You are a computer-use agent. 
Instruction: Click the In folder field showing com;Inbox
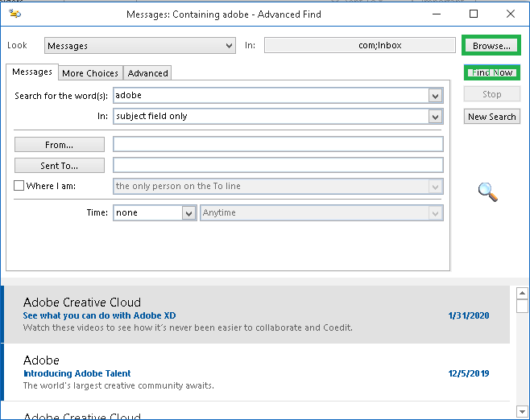pos(360,45)
